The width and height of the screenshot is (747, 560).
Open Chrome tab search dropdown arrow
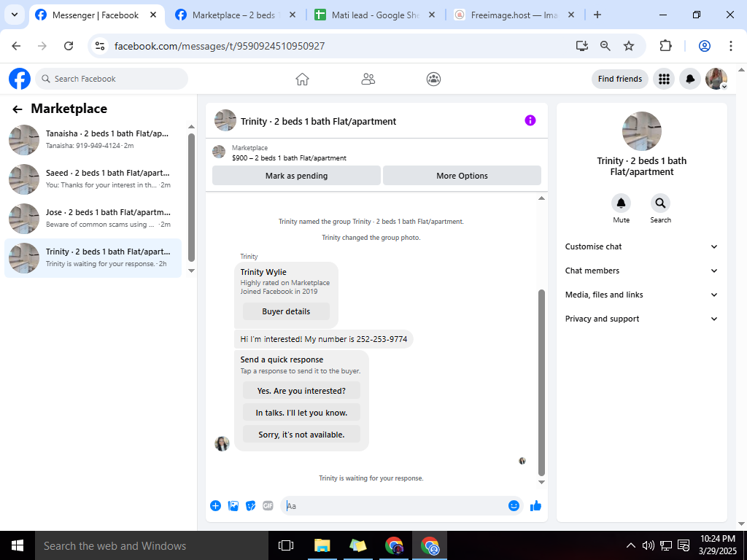(x=15, y=15)
